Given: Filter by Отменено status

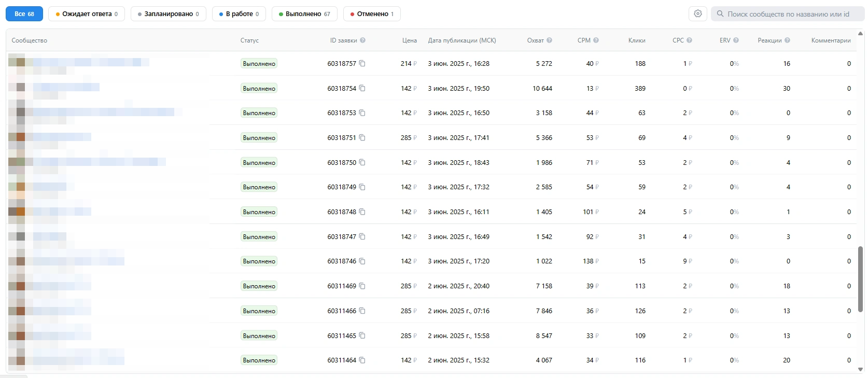Looking at the screenshot, I should [372, 14].
